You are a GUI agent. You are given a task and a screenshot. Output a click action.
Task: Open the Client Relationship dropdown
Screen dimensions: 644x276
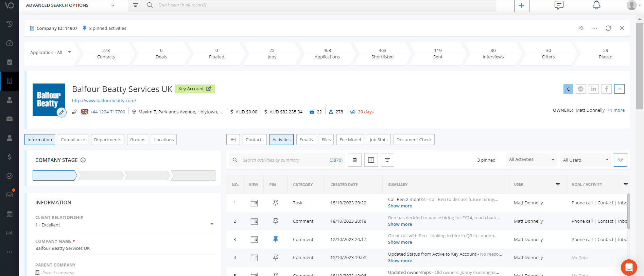pyautogui.click(x=124, y=225)
